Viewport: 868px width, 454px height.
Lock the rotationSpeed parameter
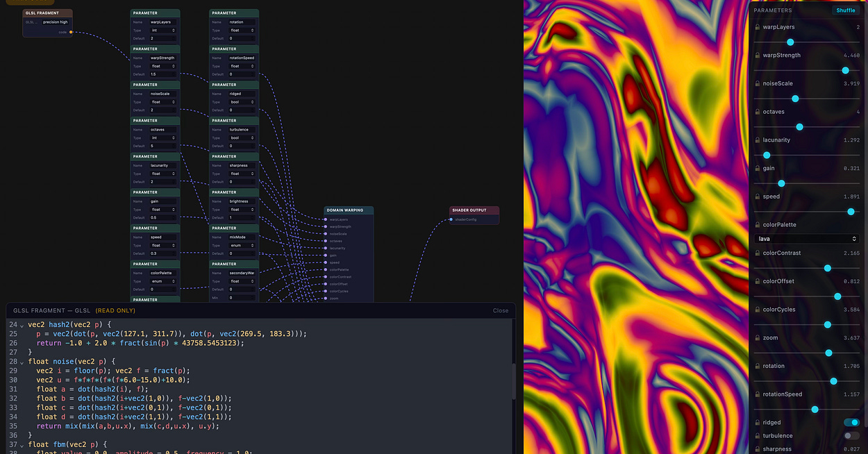click(x=758, y=394)
